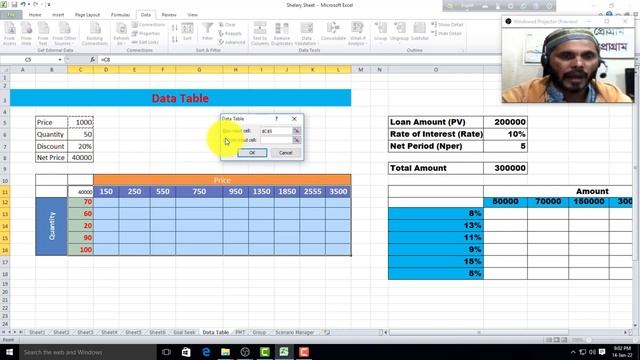The image size is (640, 360).
Task: Click collapse icon beside Column input cell field
Action: (297, 140)
